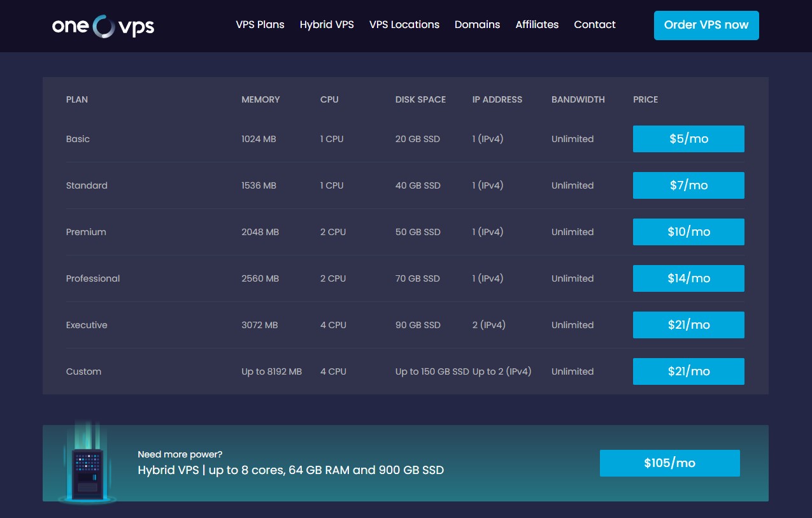The height and width of the screenshot is (518, 812).
Task: Click the 2560 MB memory value
Action: 260,278
